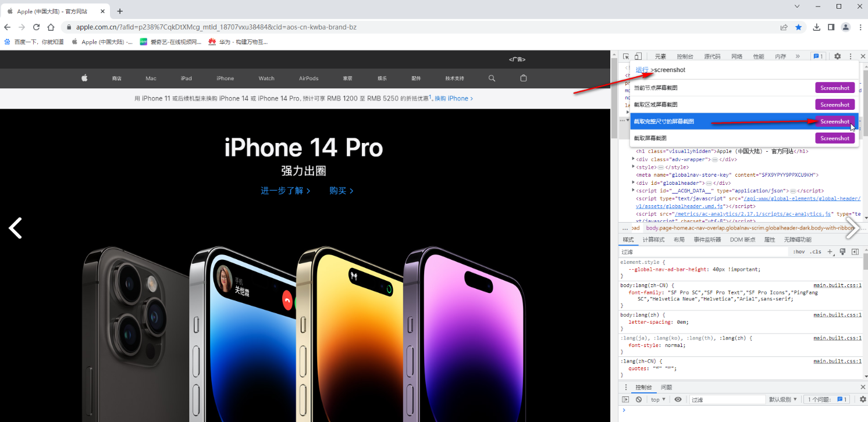
Task: Close the console drawer
Action: click(863, 387)
